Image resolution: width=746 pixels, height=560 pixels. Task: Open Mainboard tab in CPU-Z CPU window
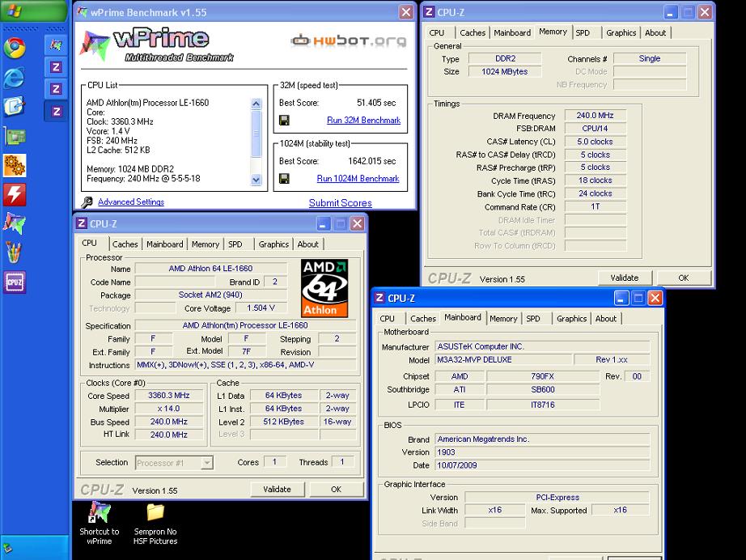pyautogui.click(x=164, y=244)
